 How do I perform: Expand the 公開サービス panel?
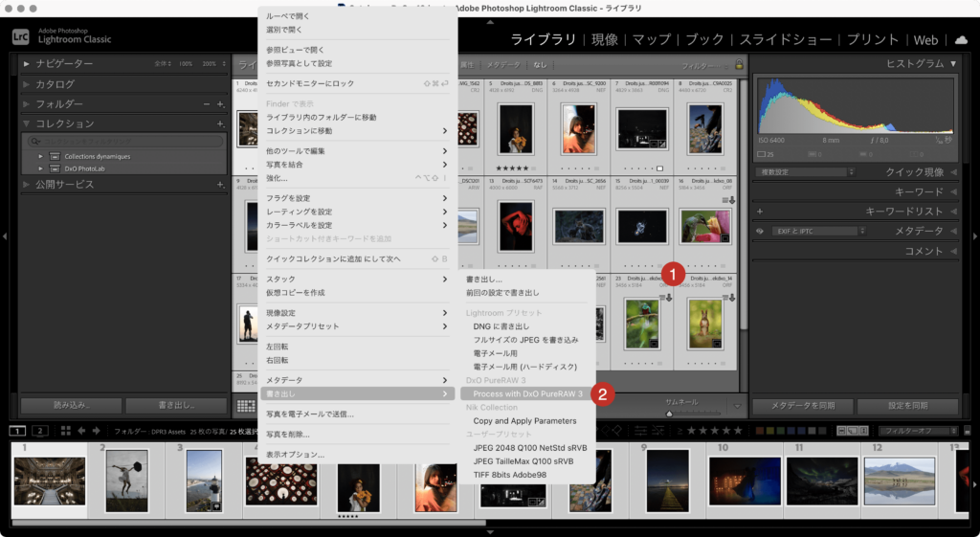point(26,185)
